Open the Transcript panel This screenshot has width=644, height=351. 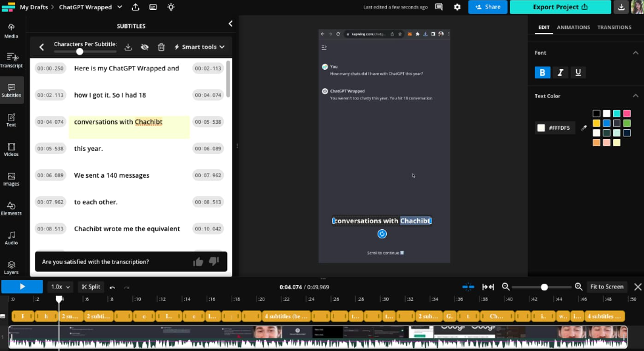[11, 61]
